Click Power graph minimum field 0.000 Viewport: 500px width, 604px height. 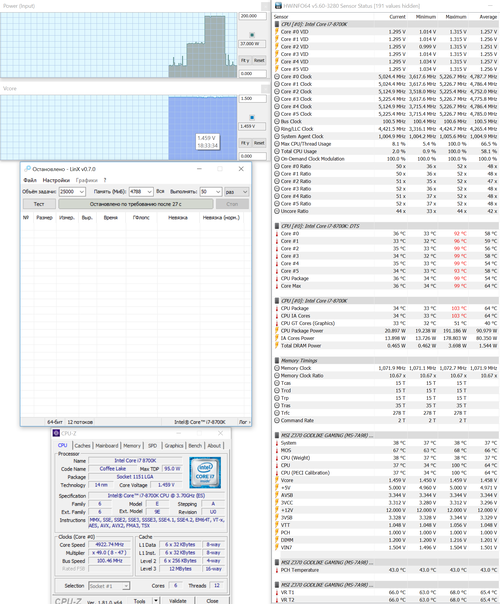pos(253,74)
